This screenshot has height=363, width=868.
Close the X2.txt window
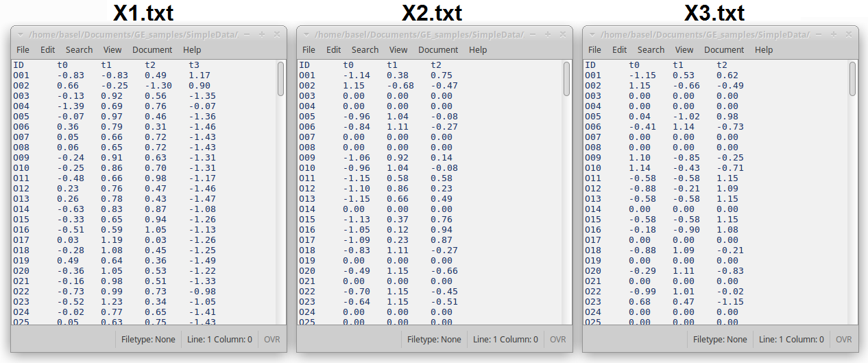563,34
